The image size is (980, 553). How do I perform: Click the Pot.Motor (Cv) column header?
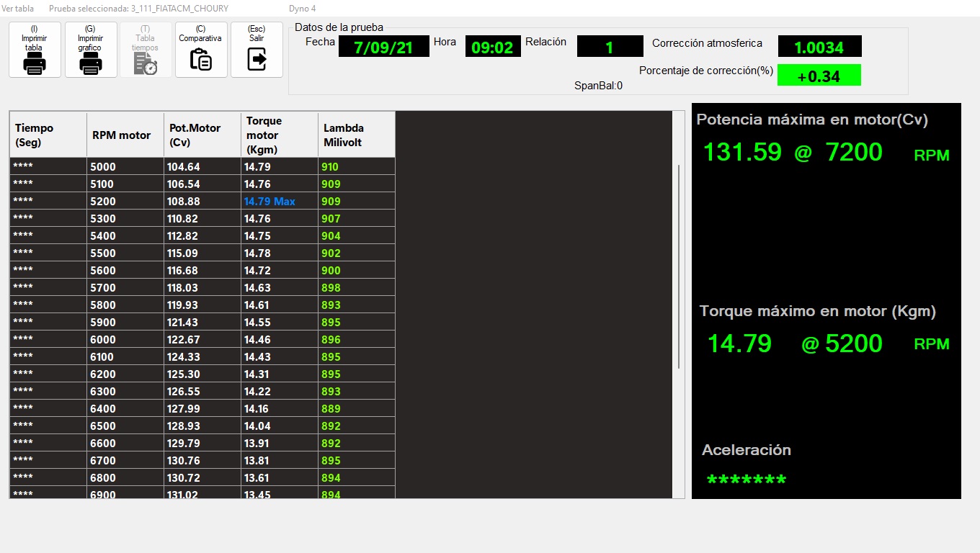click(202, 135)
